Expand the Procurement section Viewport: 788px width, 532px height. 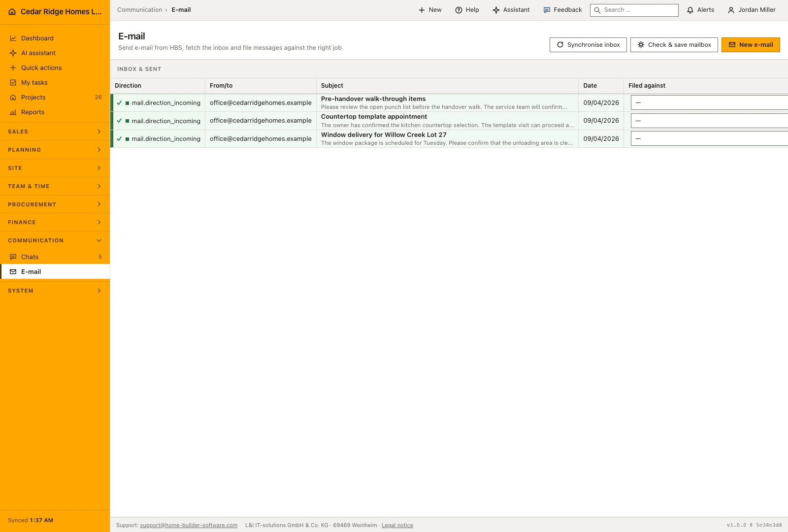coord(55,204)
